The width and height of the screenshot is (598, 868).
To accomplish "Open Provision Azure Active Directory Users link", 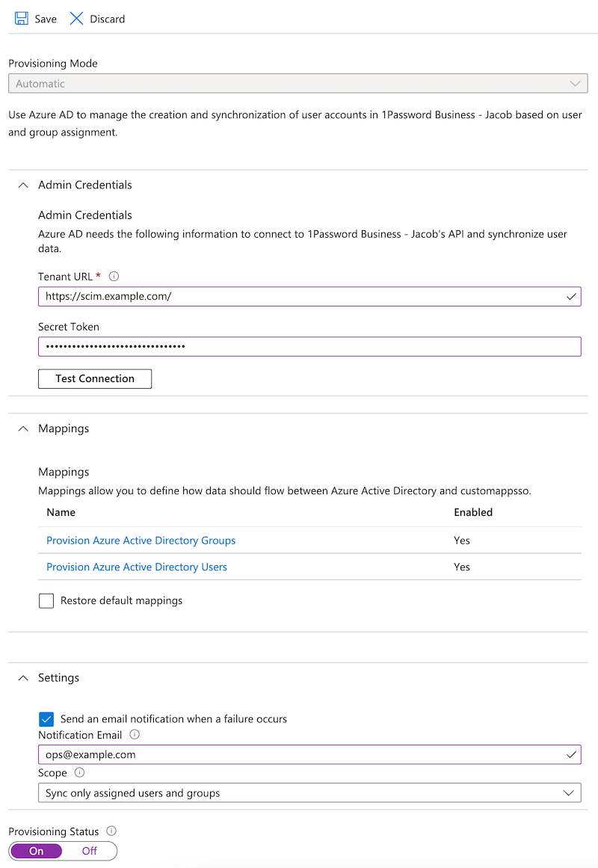I will (137, 567).
